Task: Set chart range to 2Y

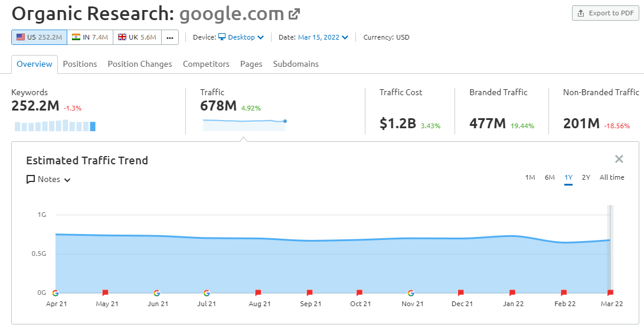Action: [x=586, y=177]
